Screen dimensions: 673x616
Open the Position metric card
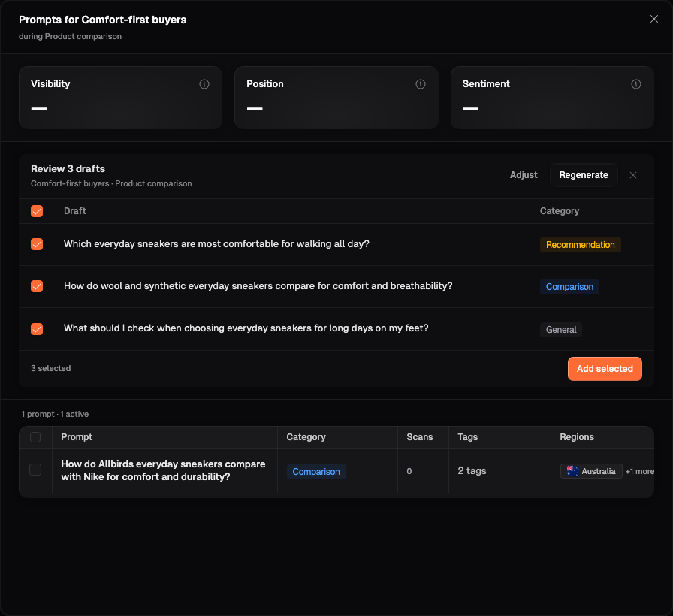pyautogui.click(x=336, y=98)
